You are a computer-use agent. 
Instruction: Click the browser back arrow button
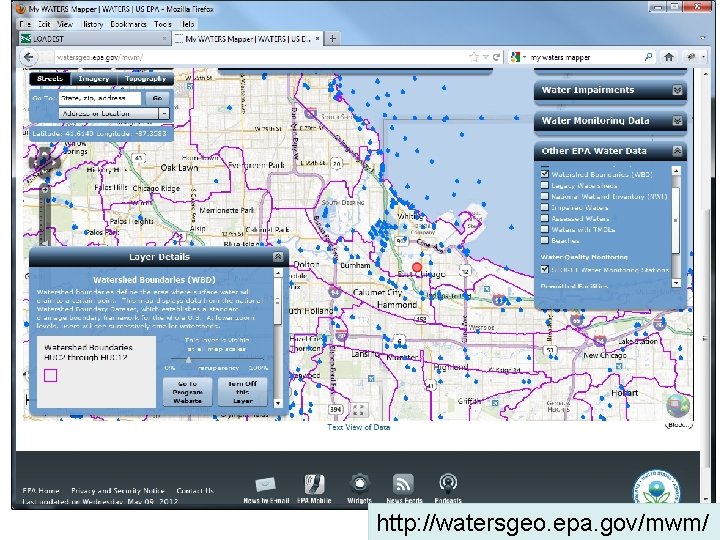pyautogui.click(x=28, y=57)
